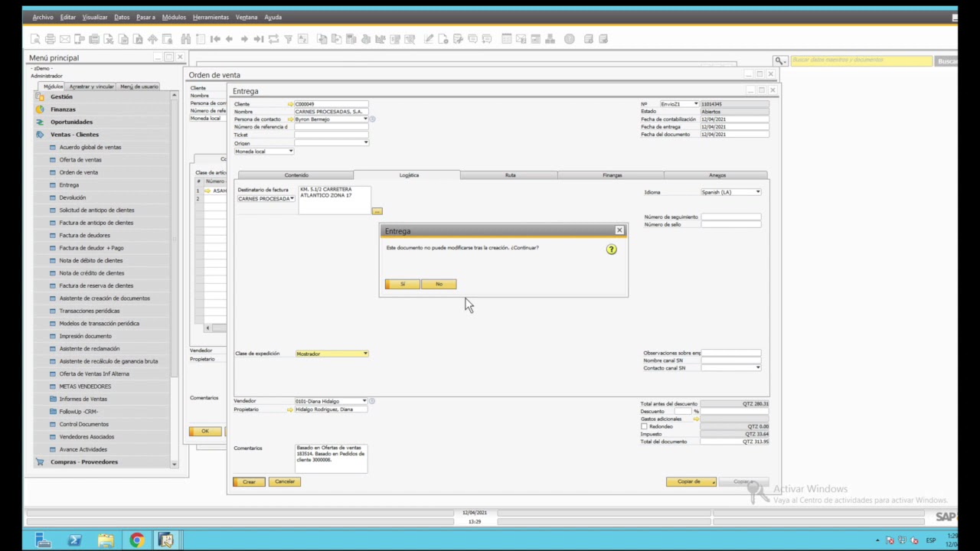Screen dimensions: 980x551
Task: Open Layout Designer pencil icon
Action: tap(429, 39)
